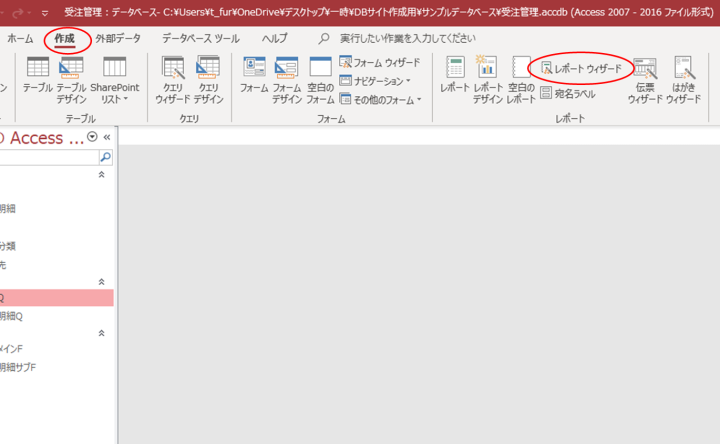
Task: Open レポートデザイン (Report Design)
Action: tap(488, 77)
